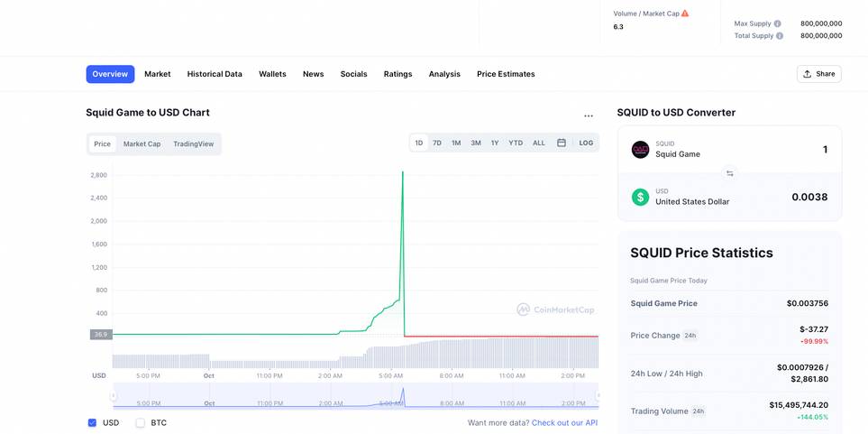868x434 pixels.
Task: Uncheck the USD checkbox
Action: (92, 422)
